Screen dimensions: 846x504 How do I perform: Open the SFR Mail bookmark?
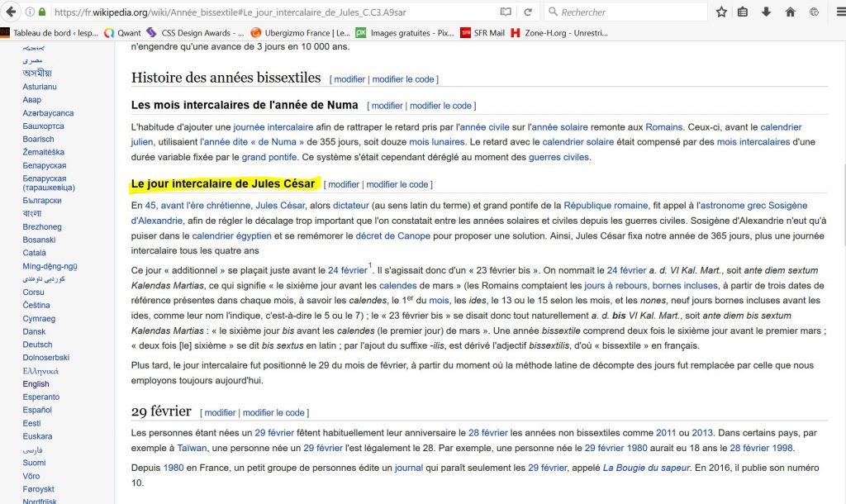pos(482,33)
